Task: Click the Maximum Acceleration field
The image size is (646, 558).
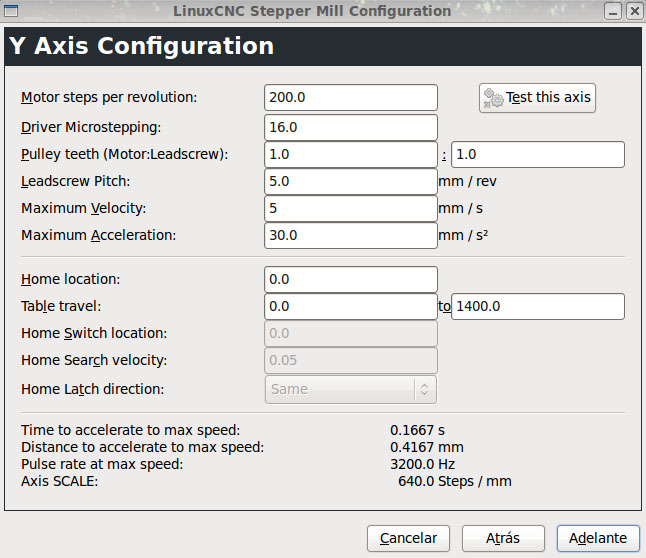Action: [x=351, y=235]
